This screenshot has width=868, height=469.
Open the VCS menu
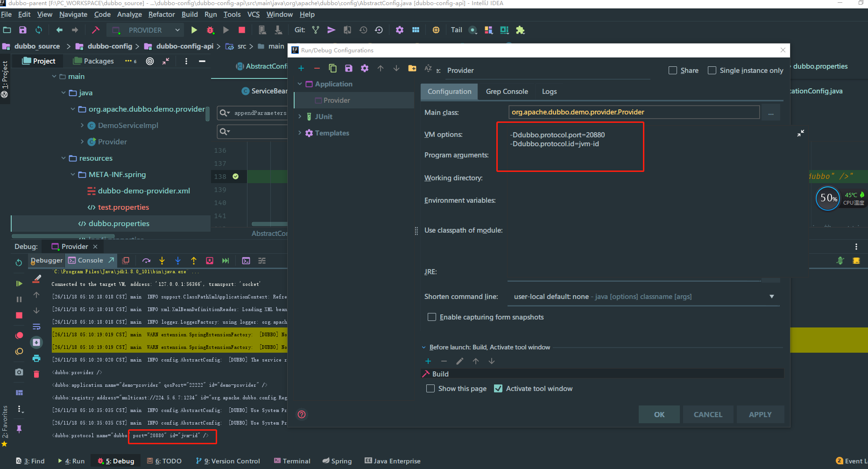click(x=254, y=14)
